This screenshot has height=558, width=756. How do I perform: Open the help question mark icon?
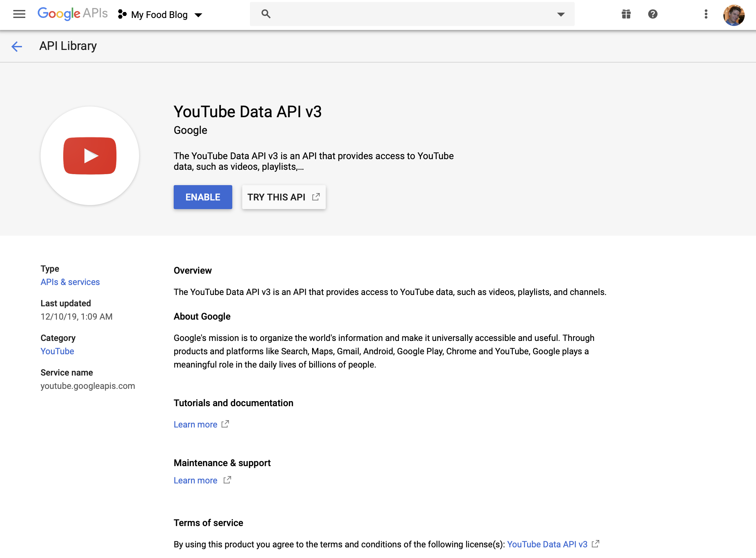653,14
